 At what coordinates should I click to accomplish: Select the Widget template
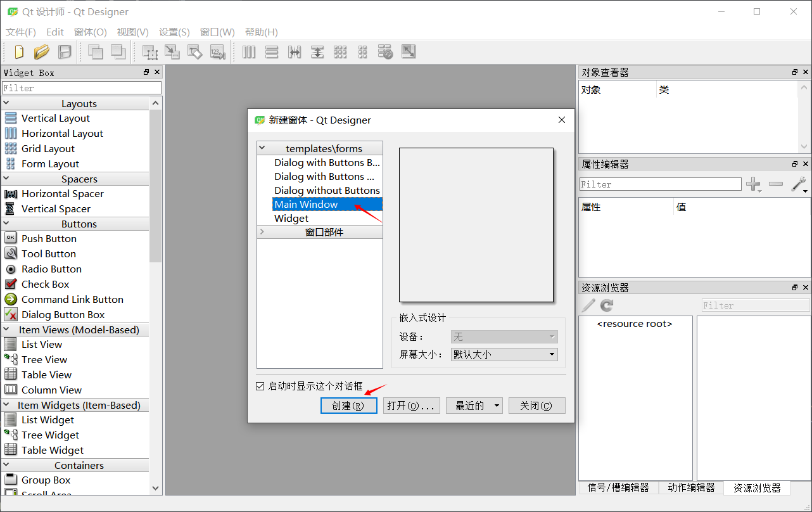[x=291, y=218]
